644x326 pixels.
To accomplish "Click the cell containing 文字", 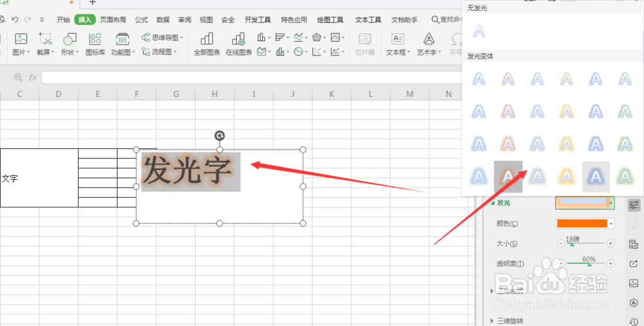I will (x=39, y=178).
